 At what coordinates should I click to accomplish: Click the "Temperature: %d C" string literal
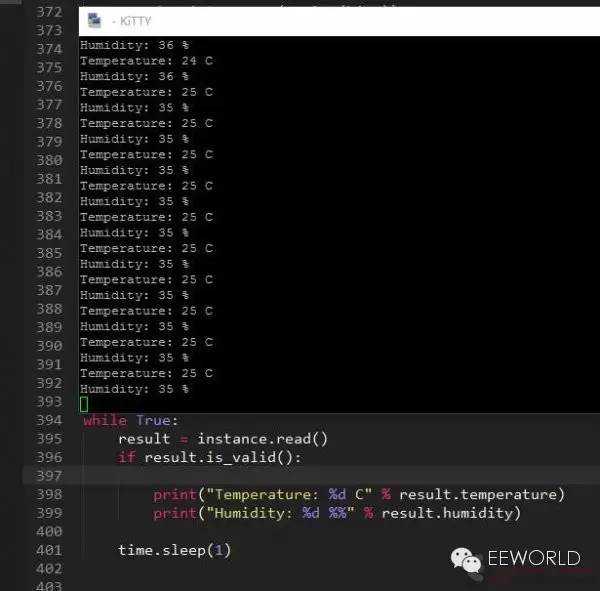click(279, 494)
